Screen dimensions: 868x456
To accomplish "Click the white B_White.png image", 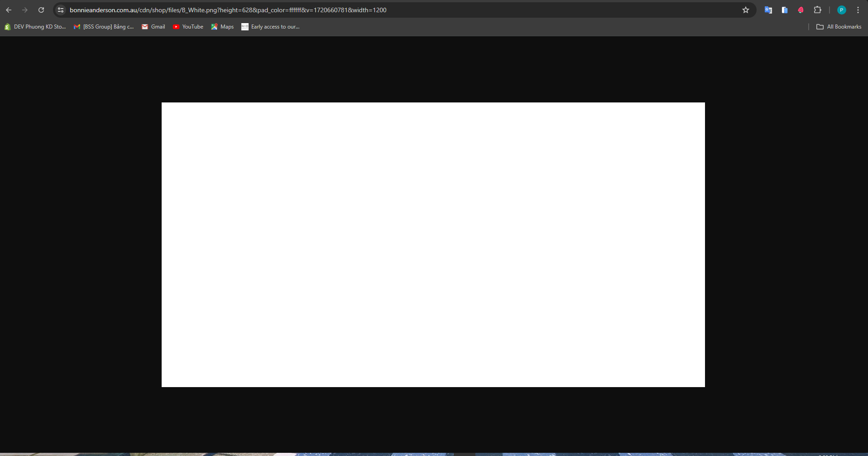I will (x=433, y=245).
